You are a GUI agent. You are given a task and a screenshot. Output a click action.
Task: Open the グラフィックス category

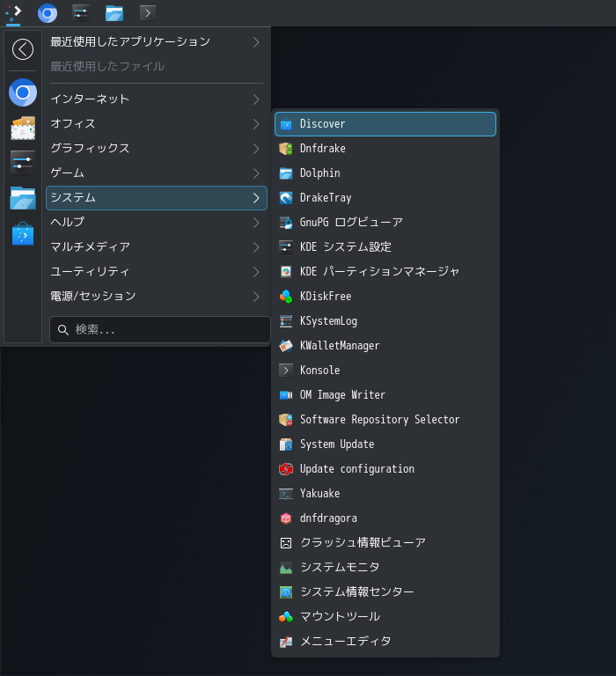pos(157,148)
